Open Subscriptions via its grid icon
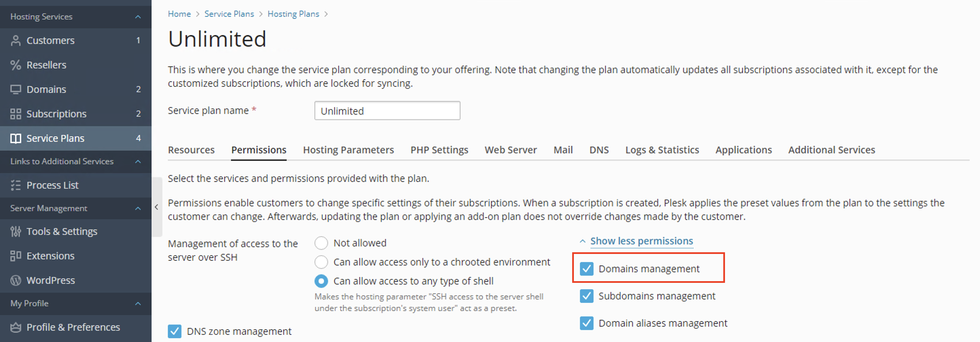Image resolution: width=980 pixels, height=342 pixels. coord(16,114)
